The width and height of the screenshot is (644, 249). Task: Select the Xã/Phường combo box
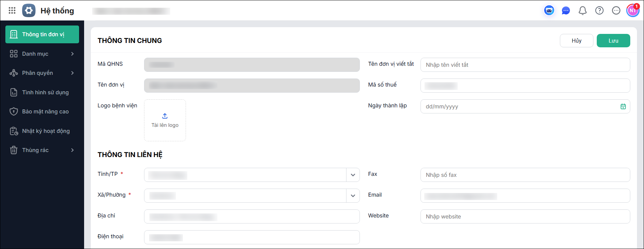[252, 196]
